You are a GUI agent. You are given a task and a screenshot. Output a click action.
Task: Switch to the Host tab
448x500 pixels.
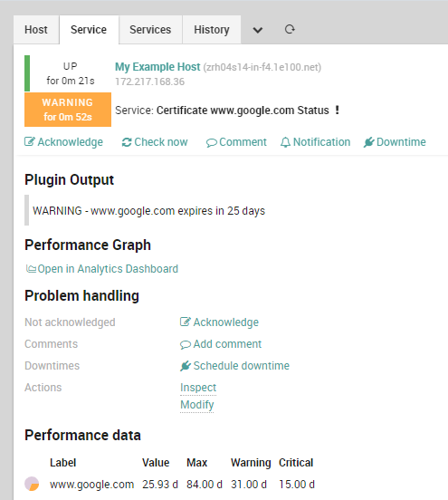[36, 30]
